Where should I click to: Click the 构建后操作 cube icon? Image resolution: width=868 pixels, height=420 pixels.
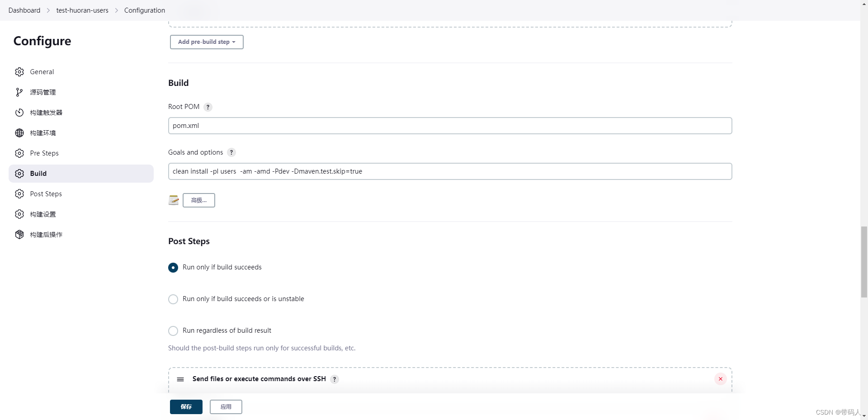coord(19,235)
